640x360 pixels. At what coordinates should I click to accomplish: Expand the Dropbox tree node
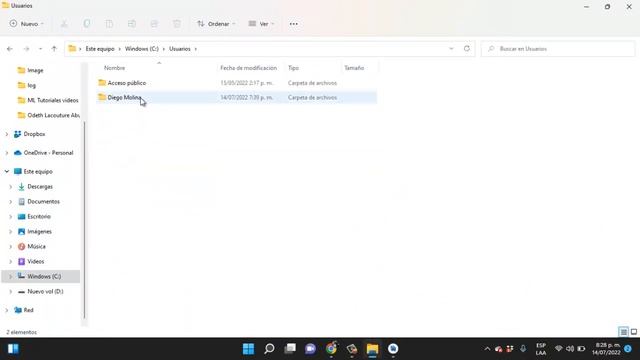pyautogui.click(x=7, y=134)
